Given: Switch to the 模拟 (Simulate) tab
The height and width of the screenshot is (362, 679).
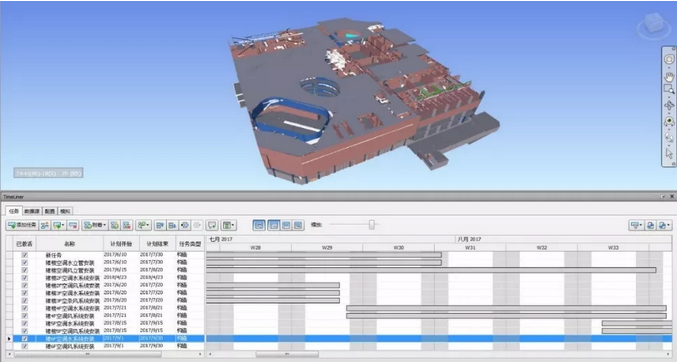Looking at the screenshot, I should click(x=65, y=211).
